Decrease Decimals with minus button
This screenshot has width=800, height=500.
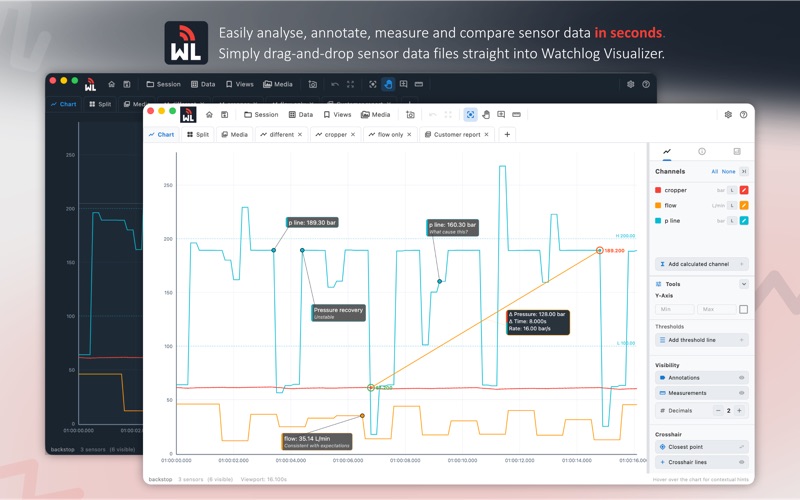click(x=718, y=411)
